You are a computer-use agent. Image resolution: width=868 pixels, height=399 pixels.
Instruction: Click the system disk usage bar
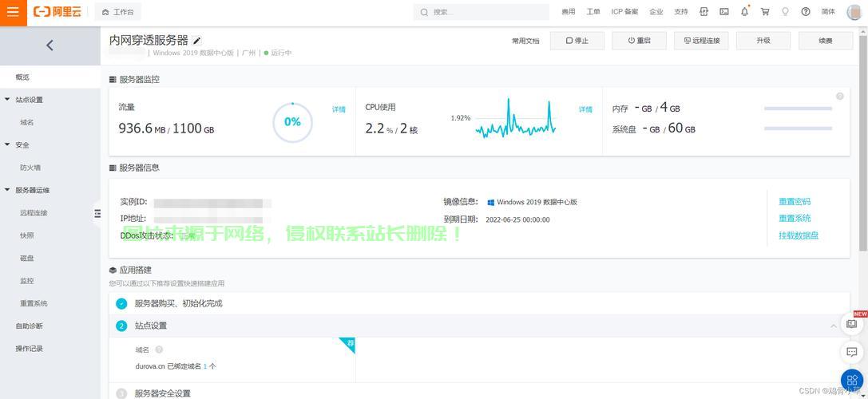coord(798,128)
